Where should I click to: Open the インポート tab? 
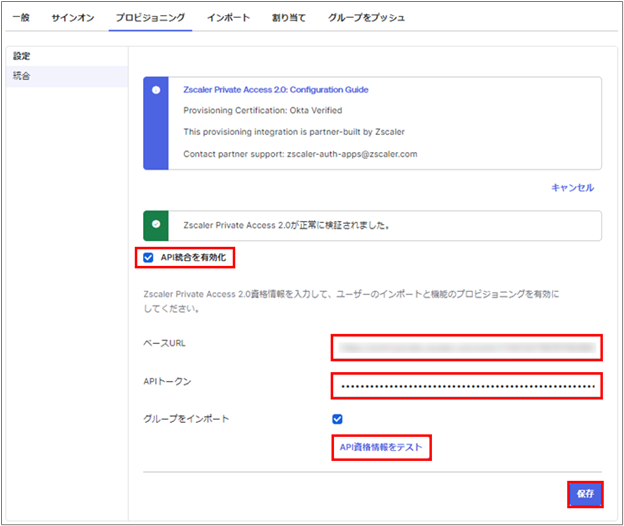tap(228, 18)
